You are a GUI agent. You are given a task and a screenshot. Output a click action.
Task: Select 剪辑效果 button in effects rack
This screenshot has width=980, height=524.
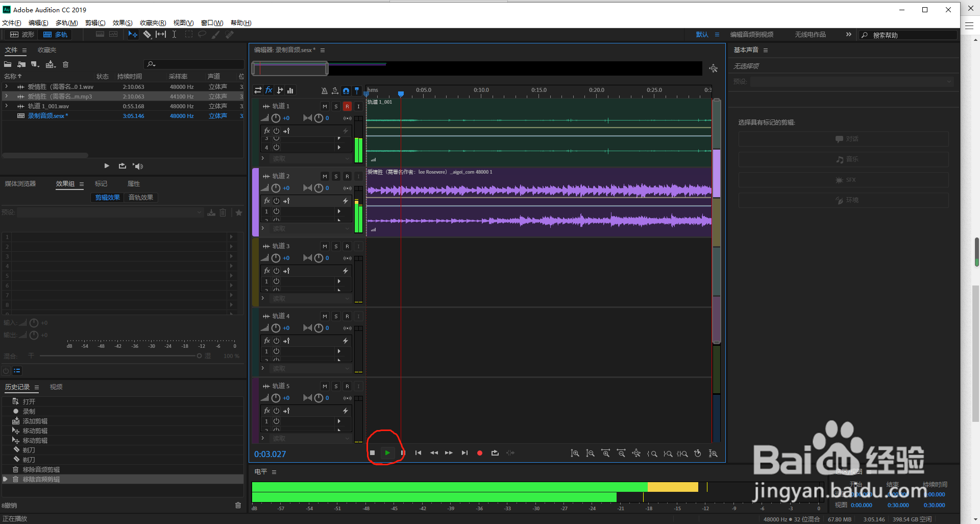pos(108,198)
